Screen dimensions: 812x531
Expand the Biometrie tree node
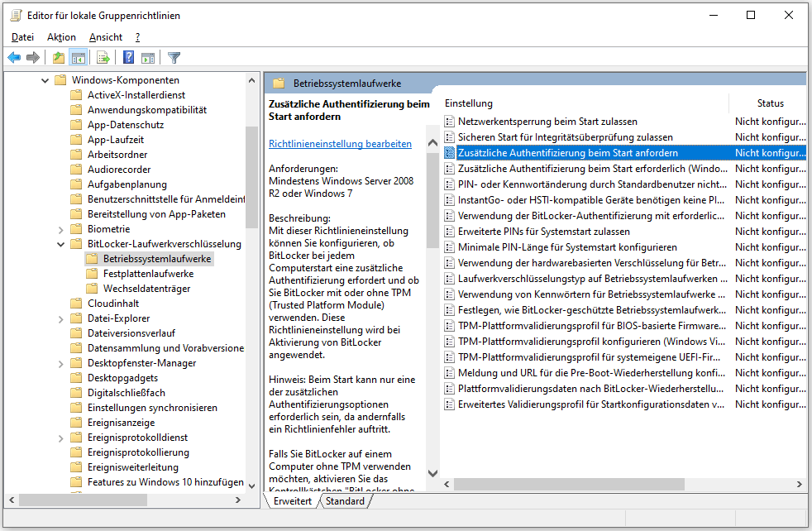coord(60,229)
